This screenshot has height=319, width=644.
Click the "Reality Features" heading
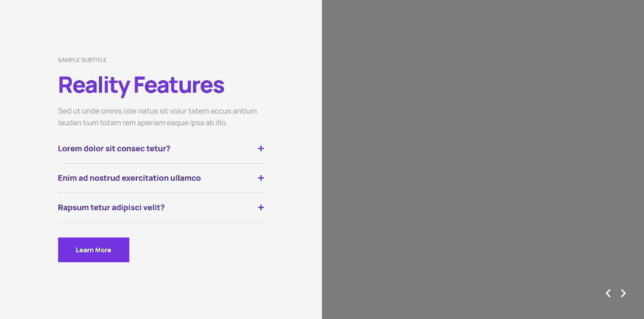pyautogui.click(x=141, y=85)
